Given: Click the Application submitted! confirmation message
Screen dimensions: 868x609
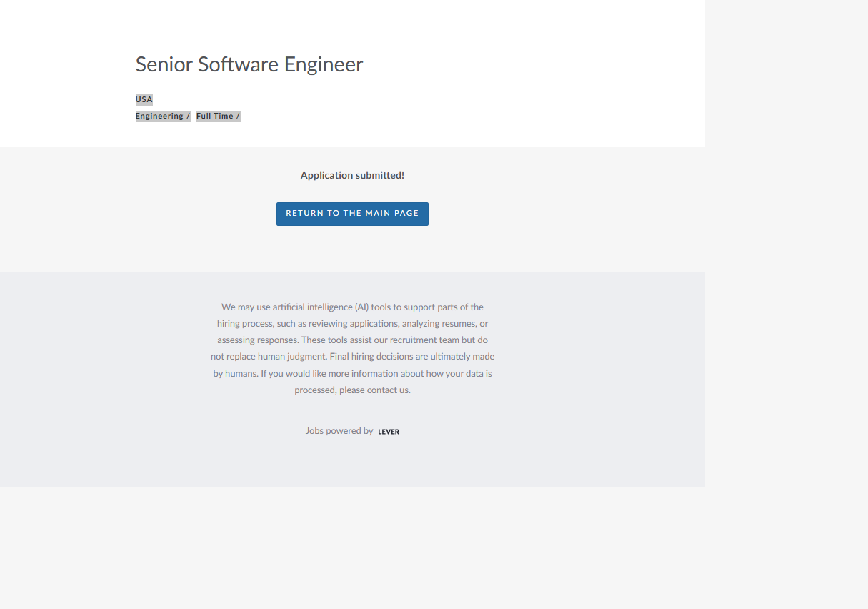Looking at the screenshot, I should (x=352, y=175).
